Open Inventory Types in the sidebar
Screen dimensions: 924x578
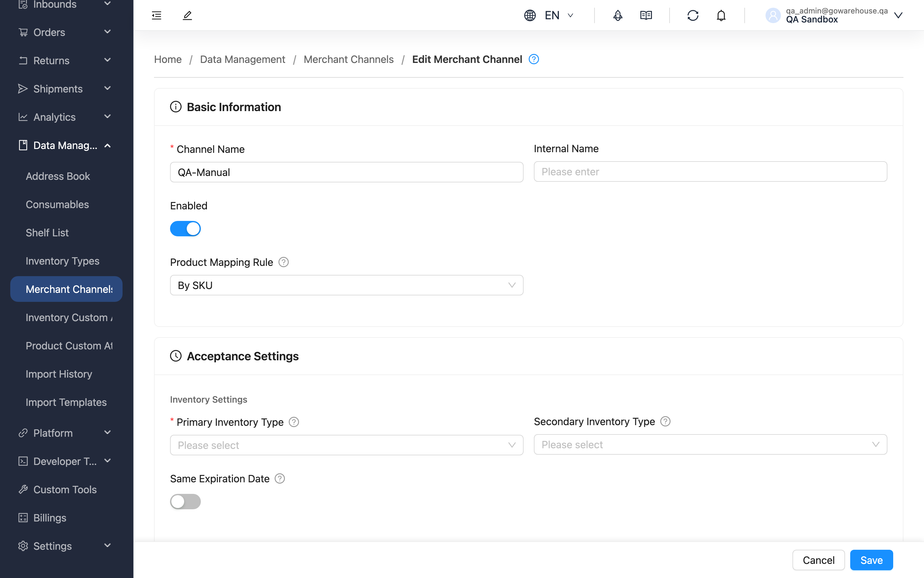tap(66, 261)
